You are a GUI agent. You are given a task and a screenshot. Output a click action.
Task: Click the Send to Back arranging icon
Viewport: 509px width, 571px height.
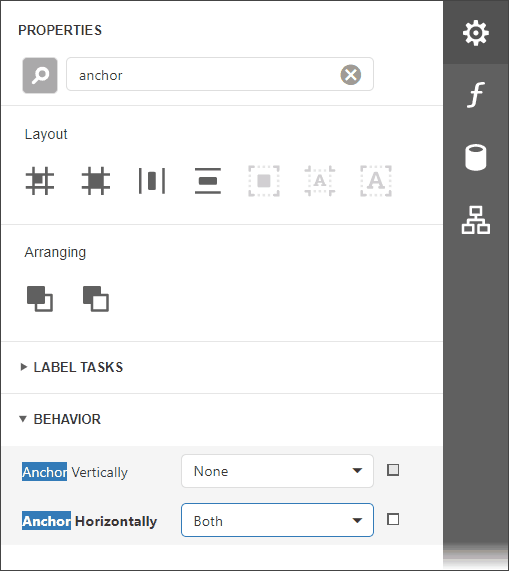point(96,299)
